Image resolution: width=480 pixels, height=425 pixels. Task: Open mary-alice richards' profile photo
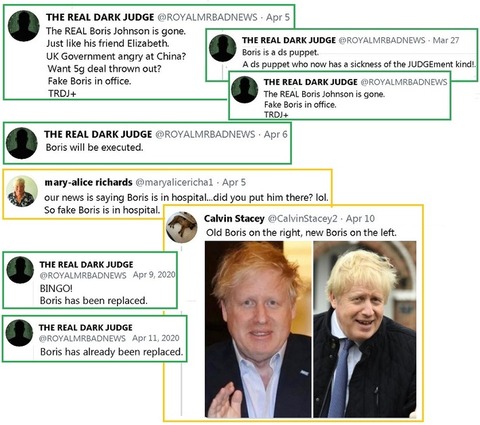pyautogui.click(x=22, y=191)
